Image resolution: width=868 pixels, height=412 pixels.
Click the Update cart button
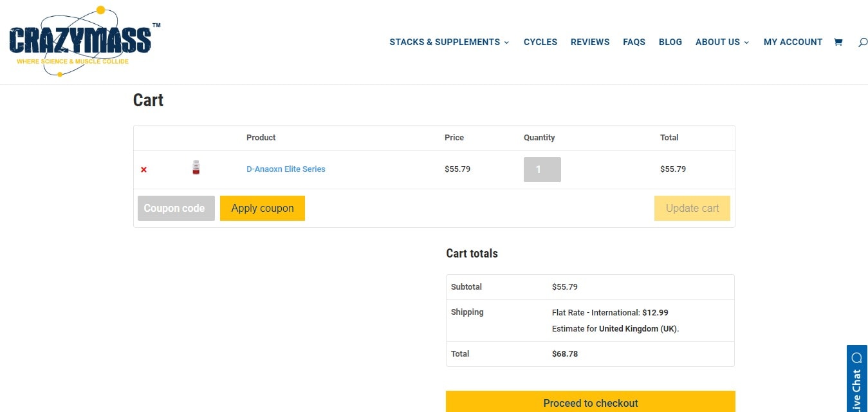point(692,208)
